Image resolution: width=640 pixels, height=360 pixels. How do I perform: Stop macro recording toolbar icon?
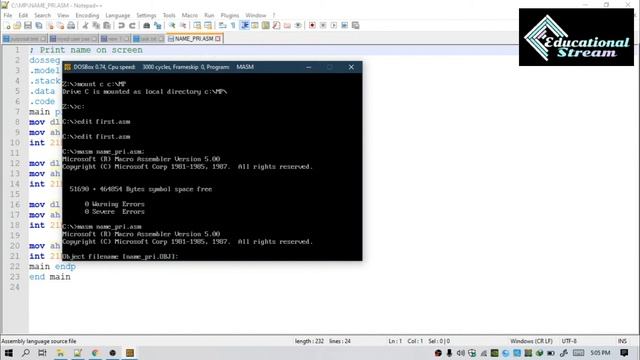tap(323, 25)
